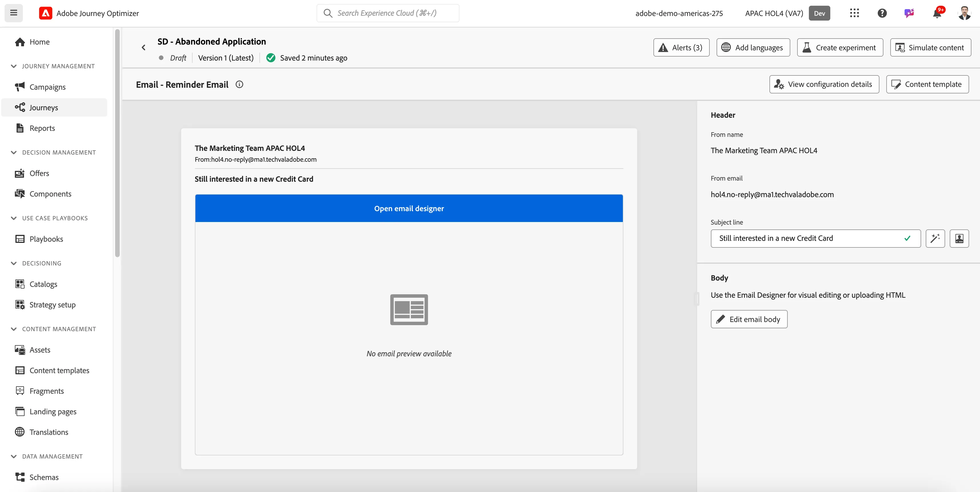Viewport: 980px width, 492px height.
Task: Click the info icon beside Reminder Email
Action: [x=239, y=85]
